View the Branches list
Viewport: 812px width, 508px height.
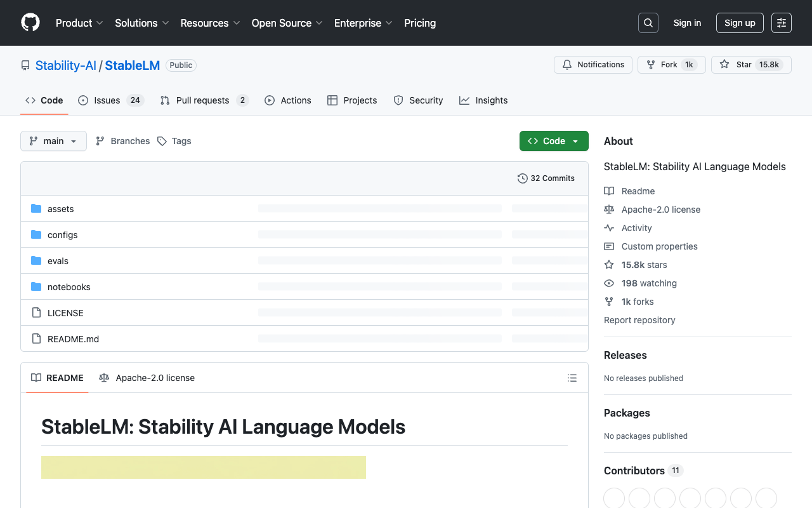pos(123,141)
